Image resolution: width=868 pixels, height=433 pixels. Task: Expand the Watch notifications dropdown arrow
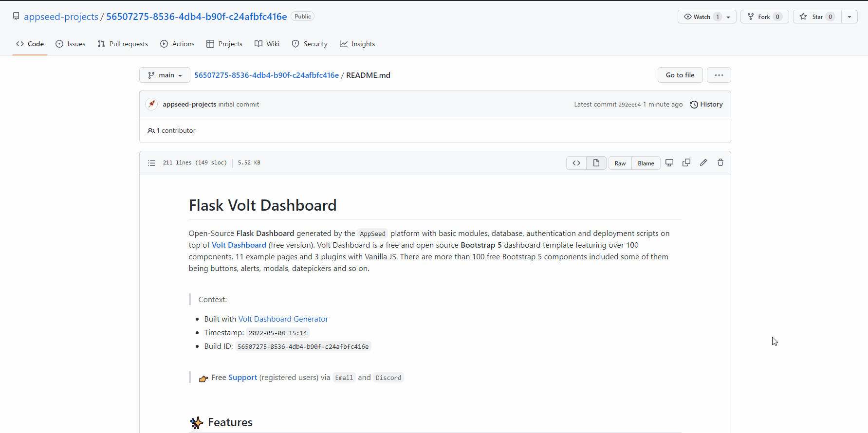pos(729,17)
